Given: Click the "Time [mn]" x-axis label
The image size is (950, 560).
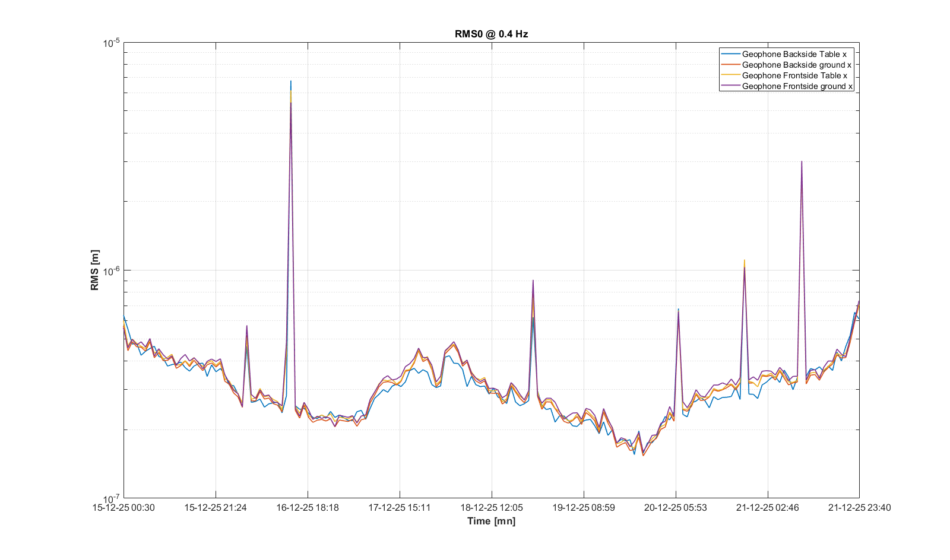Looking at the screenshot, I should coord(491,521).
